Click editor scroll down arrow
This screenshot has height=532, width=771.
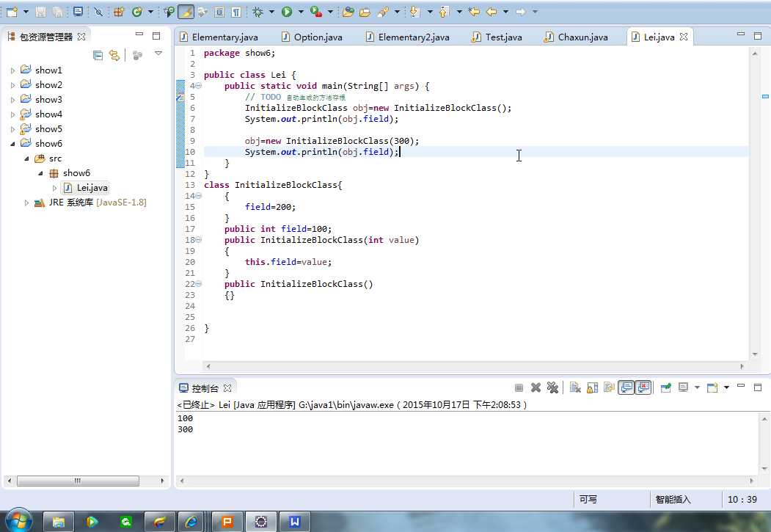pyautogui.click(x=755, y=354)
